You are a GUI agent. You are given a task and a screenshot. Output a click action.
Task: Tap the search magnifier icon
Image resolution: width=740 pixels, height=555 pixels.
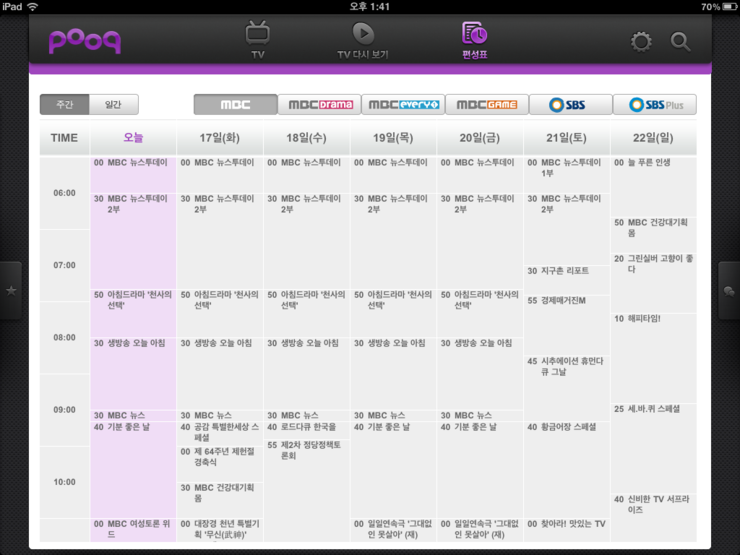680,42
